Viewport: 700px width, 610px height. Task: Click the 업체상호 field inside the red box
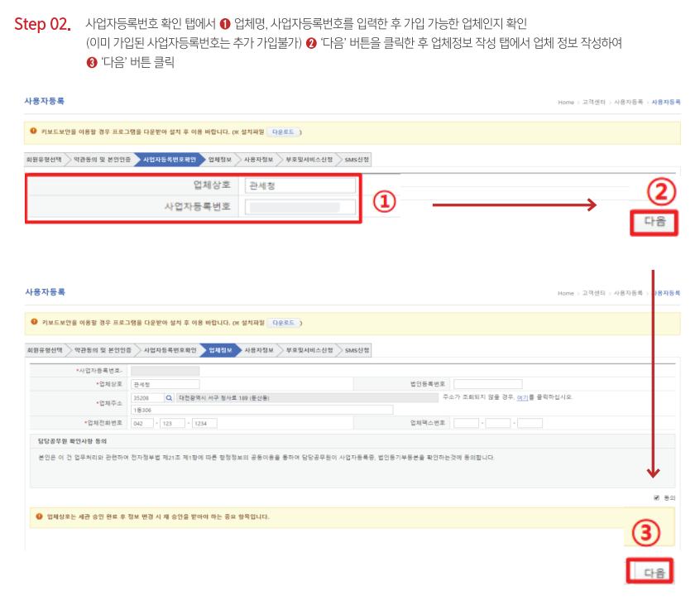pos(300,185)
